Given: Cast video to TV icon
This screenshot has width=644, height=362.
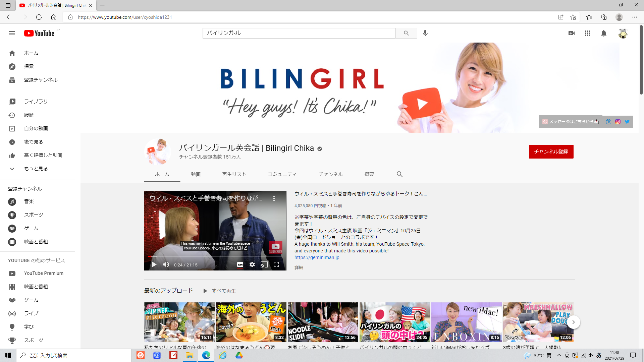Looking at the screenshot, I should coord(264,265).
